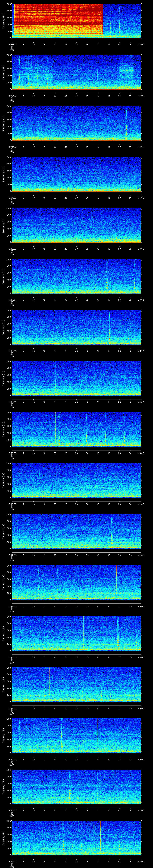Click the 44:00 end time label
Image resolution: width=153 pixels, height=868 pixels.
point(141,657)
